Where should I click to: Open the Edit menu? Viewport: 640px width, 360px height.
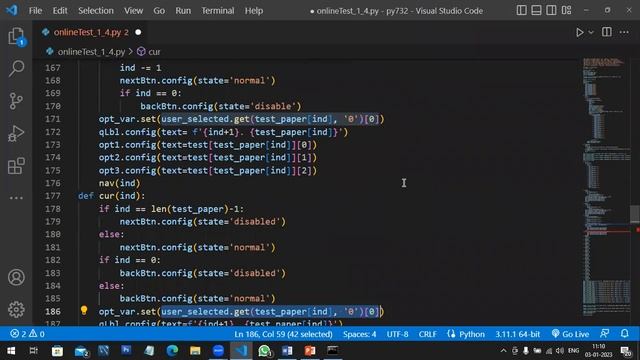click(x=60, y=11)
